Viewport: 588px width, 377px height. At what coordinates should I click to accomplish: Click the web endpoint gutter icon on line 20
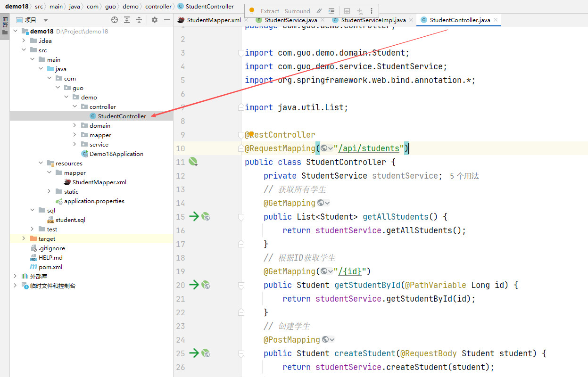pos(206,285)
